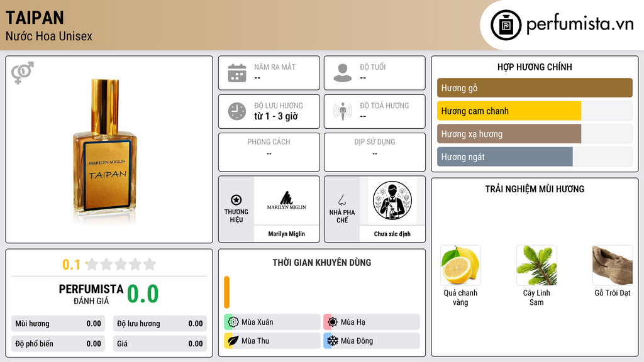Screen dimensions: 644x362
Task: Click the ĐỘ TOẢ HƯƠNG label
Action: tap(384, 106)
